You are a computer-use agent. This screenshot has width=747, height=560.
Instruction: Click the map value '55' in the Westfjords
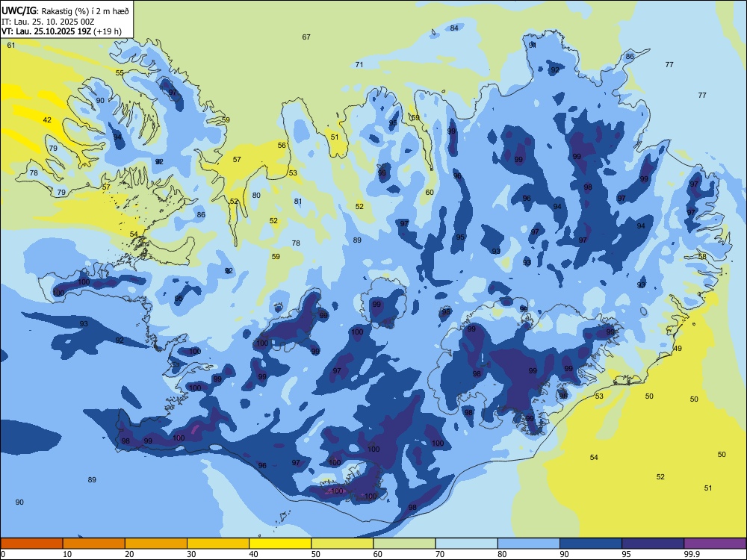[120, 73]
